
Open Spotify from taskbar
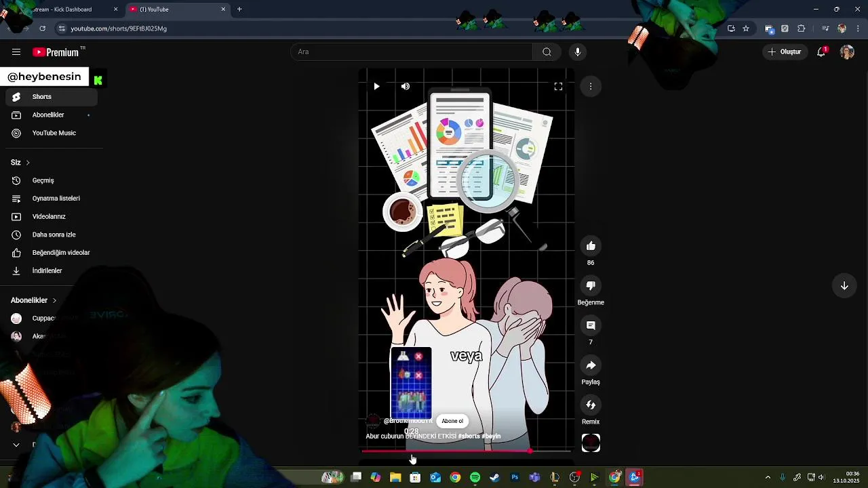point(475,478)
